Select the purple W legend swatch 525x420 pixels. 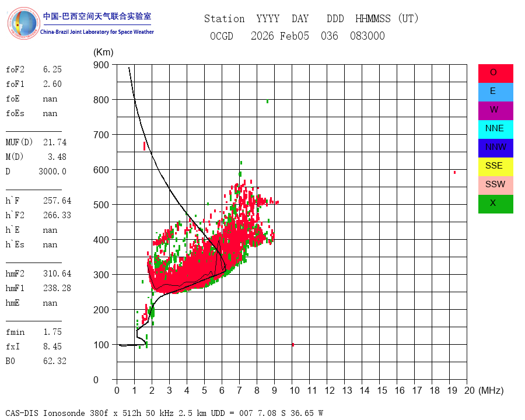495,110
